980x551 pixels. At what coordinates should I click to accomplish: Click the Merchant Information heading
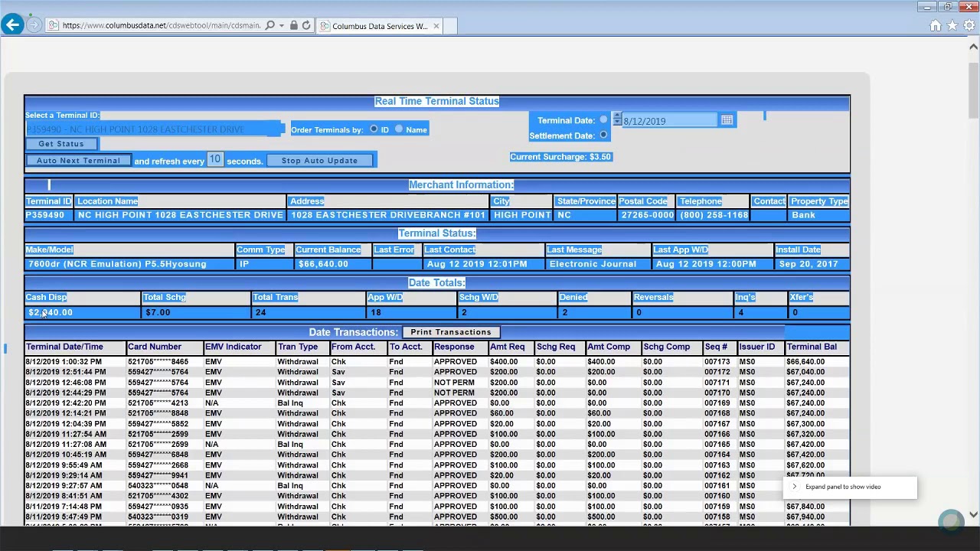[x=461, y=184]
